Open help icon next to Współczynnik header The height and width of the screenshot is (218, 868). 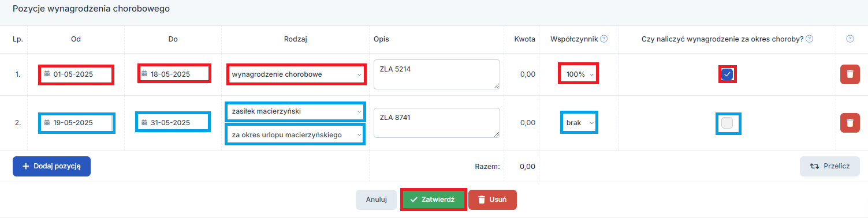click(603, 39)
